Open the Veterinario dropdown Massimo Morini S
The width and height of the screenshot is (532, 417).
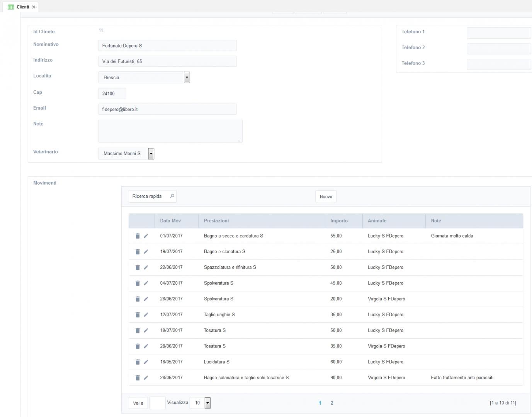(x=151, y=154)
